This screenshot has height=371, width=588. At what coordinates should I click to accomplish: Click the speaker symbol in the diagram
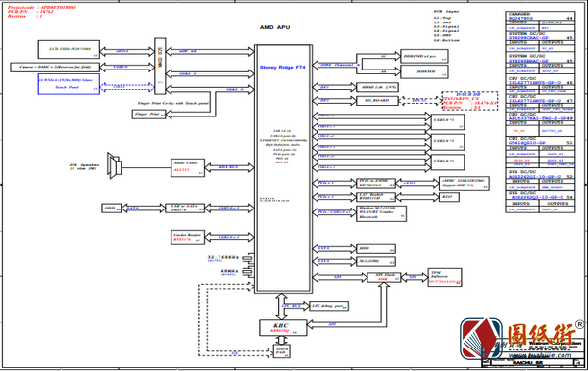[x=114, y=165]
